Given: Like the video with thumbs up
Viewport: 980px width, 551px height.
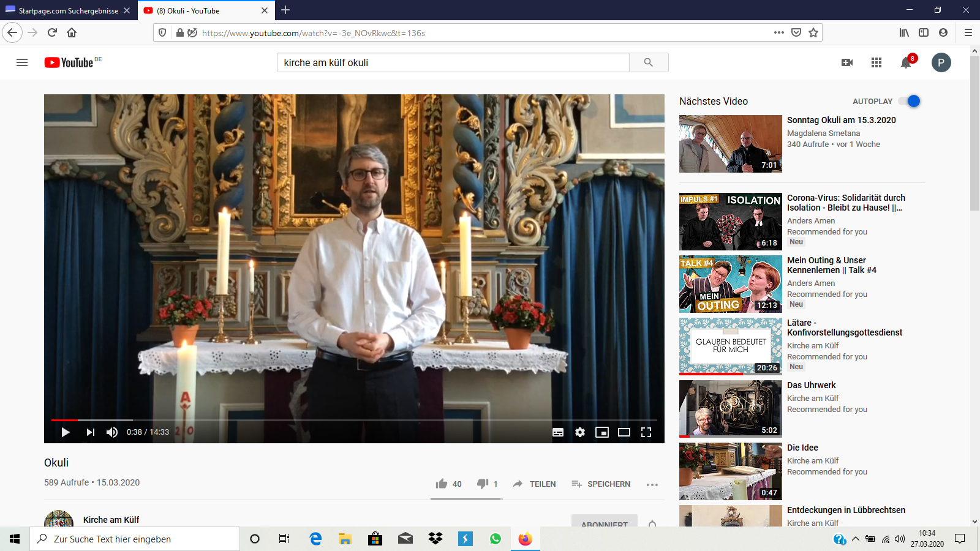Looking at the screenshot, I should point(442,484).
